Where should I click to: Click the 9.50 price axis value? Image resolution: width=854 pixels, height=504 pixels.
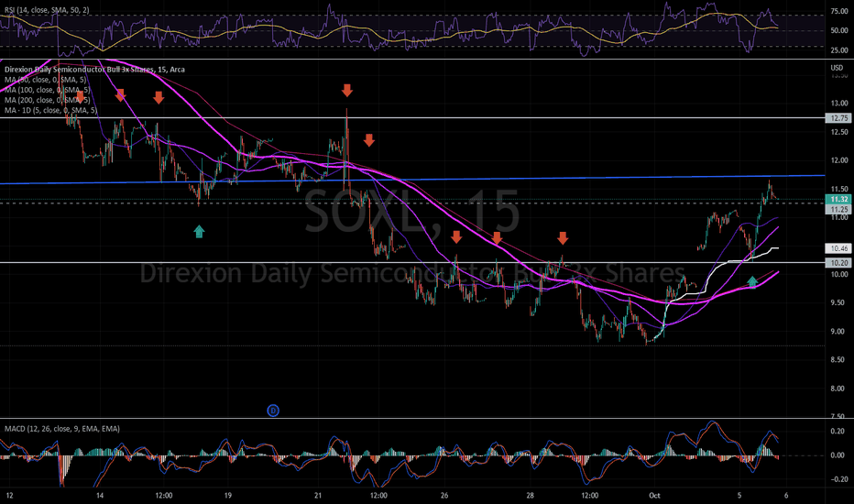[x=838, y=302]
